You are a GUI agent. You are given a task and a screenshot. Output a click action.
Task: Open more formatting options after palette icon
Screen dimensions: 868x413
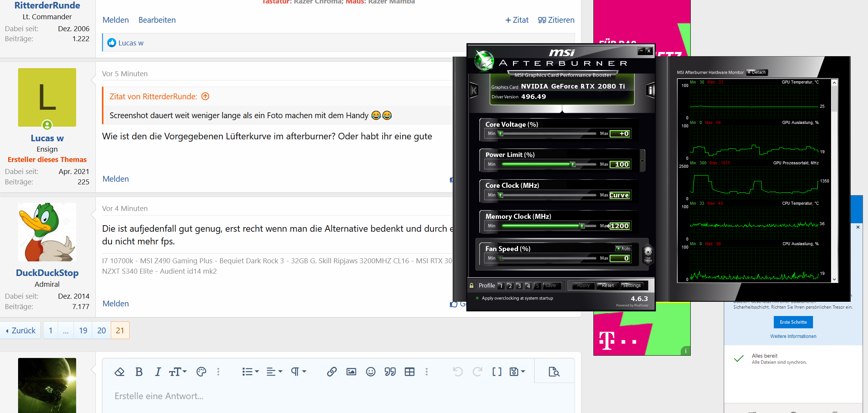tap(218, 371)
